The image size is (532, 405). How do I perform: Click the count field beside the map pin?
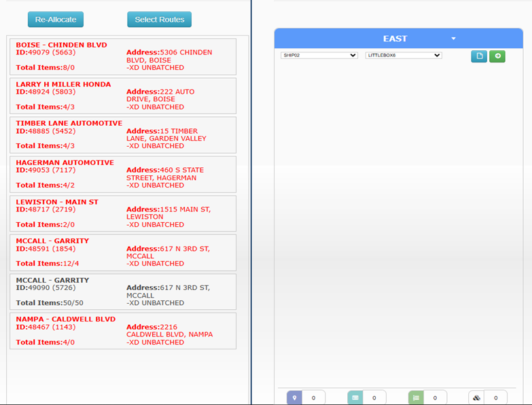313,398
